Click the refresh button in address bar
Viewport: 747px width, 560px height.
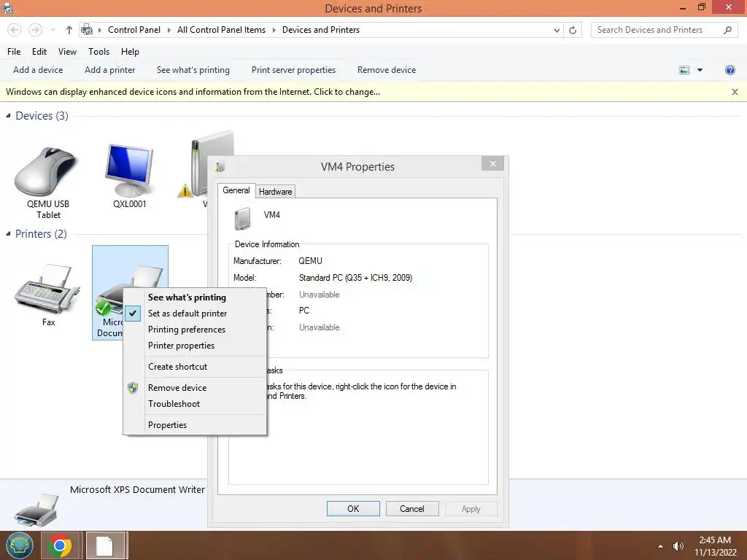click(x=573, y=30)
